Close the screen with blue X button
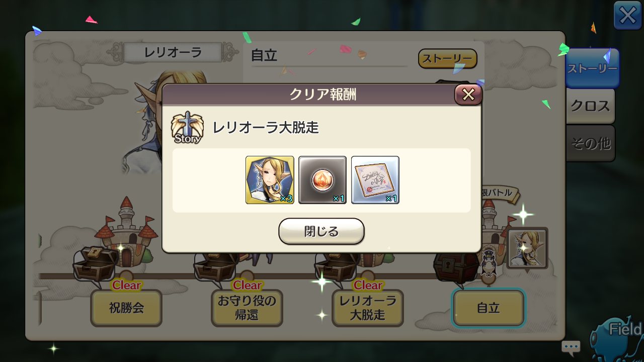The height and width of the screenshot is (362, 644). (627, 16)
